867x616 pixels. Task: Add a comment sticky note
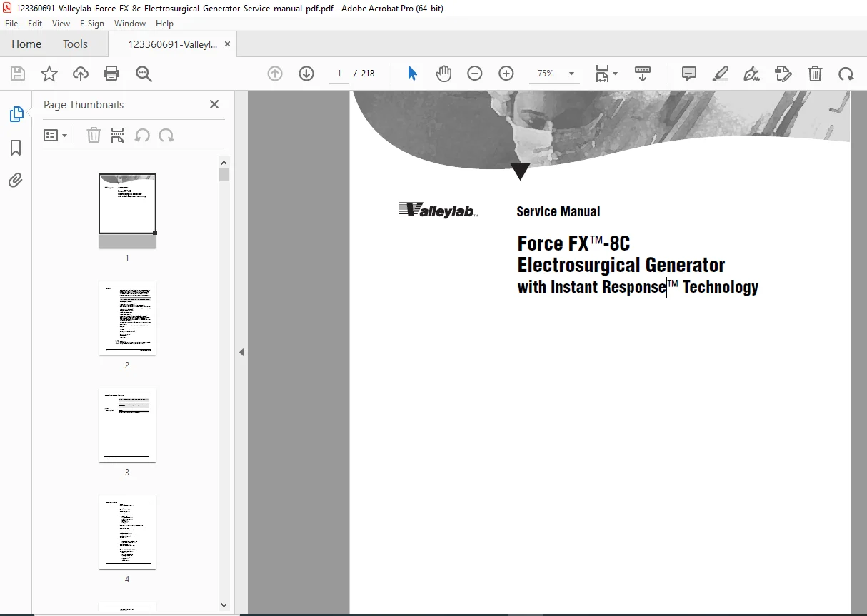pos(689,74)
